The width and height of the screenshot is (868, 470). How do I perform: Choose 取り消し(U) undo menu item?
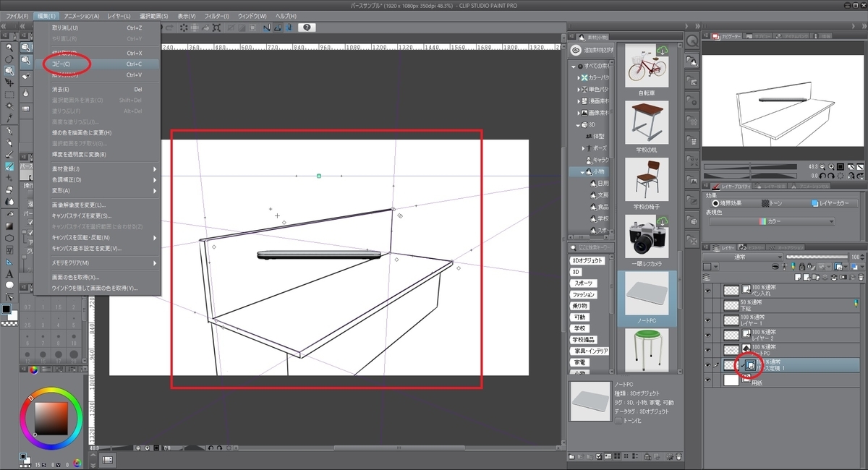[97, 27]
